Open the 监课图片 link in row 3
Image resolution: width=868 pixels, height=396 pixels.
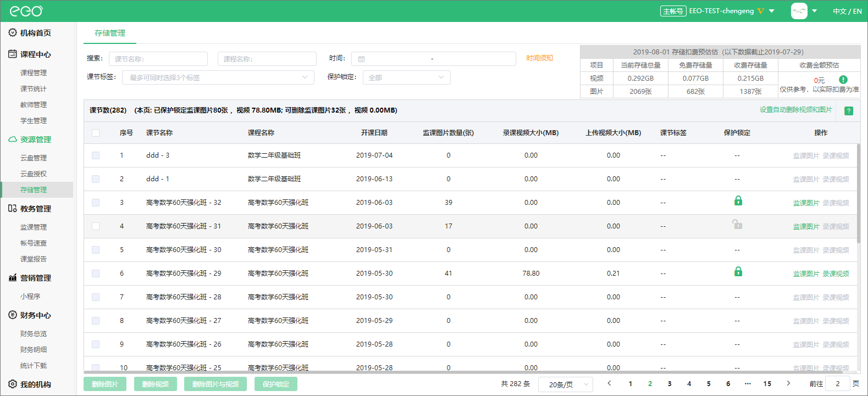[806, 203]
